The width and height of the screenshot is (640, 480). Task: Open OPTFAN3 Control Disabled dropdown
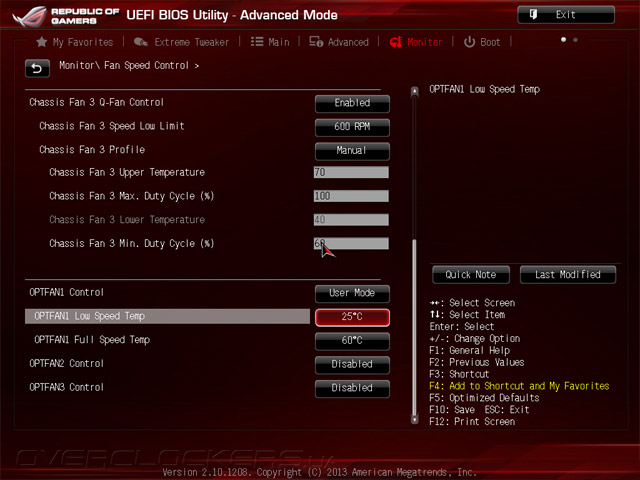click(352, 388)
